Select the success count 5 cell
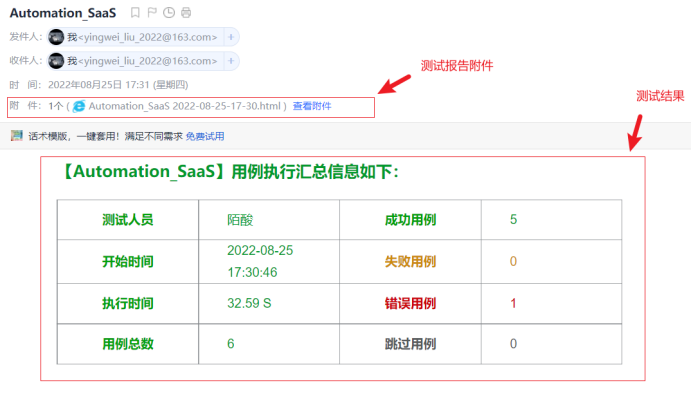 click(x=552, y=220)
